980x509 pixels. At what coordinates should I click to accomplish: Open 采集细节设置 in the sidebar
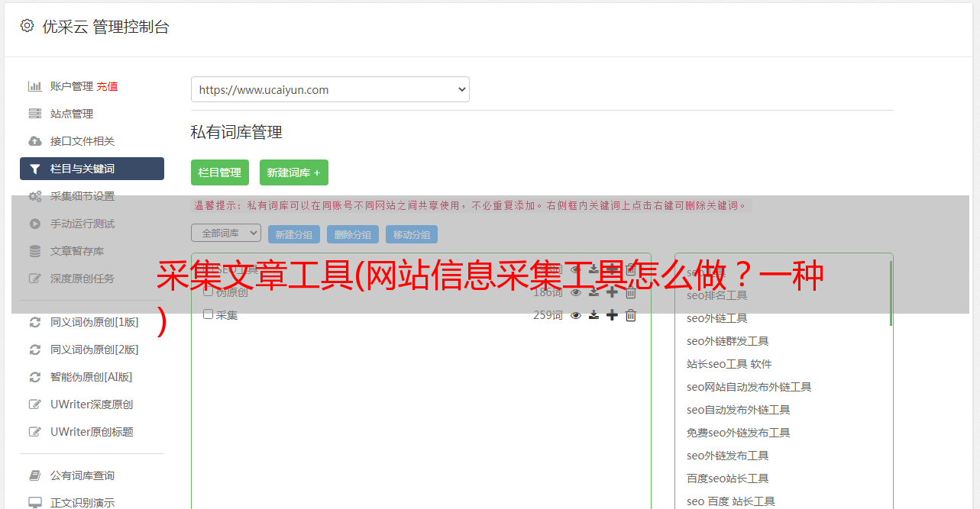pos(82,196)
